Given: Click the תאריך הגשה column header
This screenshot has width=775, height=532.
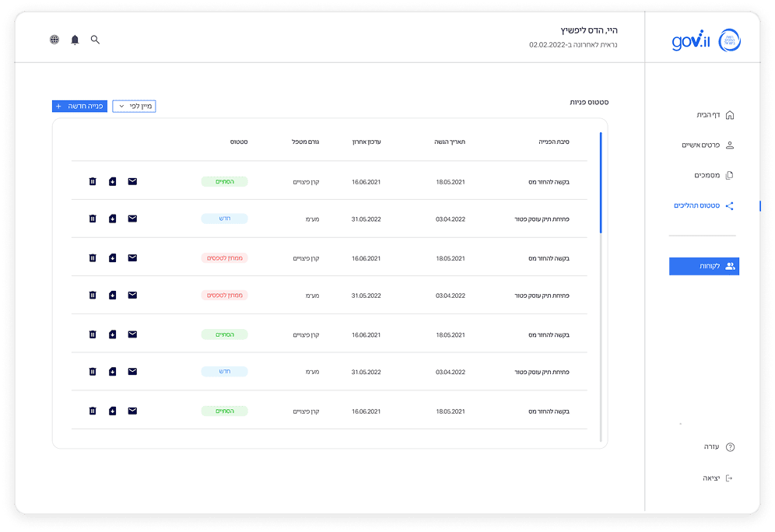Looking at the screenshot, I should click(450, 142).
